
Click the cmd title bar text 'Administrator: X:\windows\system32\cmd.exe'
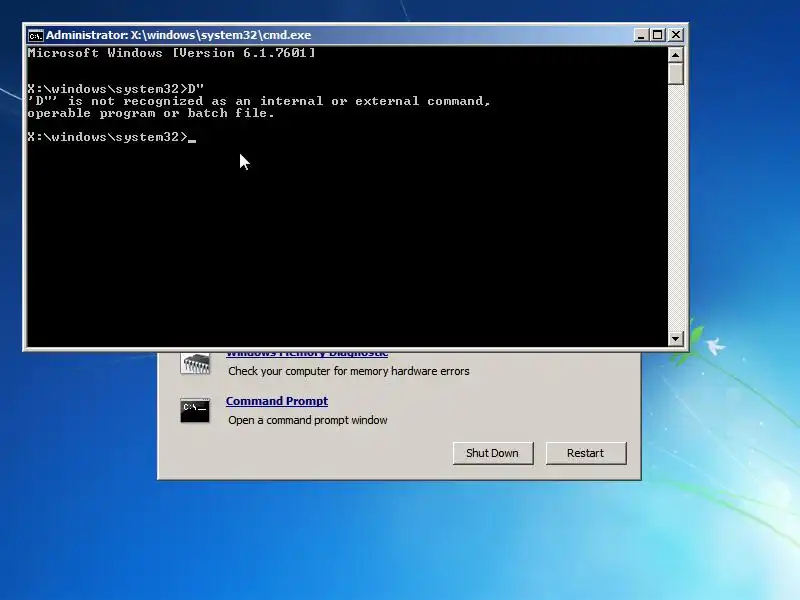[x=179, y=35]
